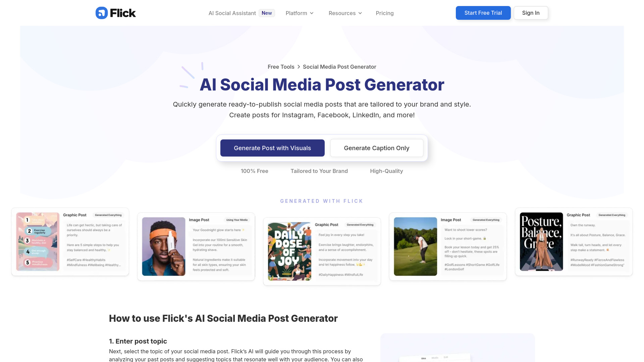Toggle the 100% Free option indicator
This screenshot has width=644, height=362.
[254, 171]
